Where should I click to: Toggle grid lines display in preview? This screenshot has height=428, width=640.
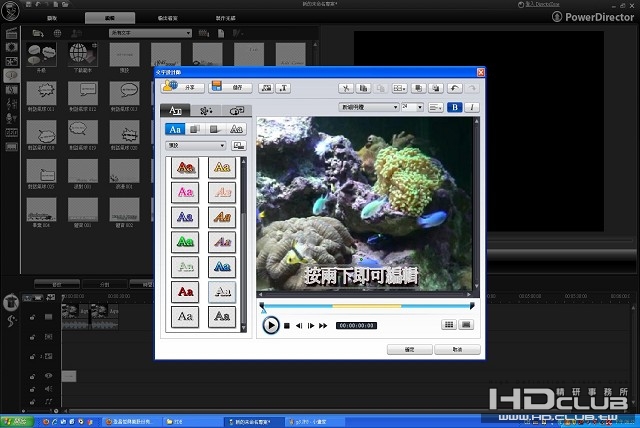point(449,325)
